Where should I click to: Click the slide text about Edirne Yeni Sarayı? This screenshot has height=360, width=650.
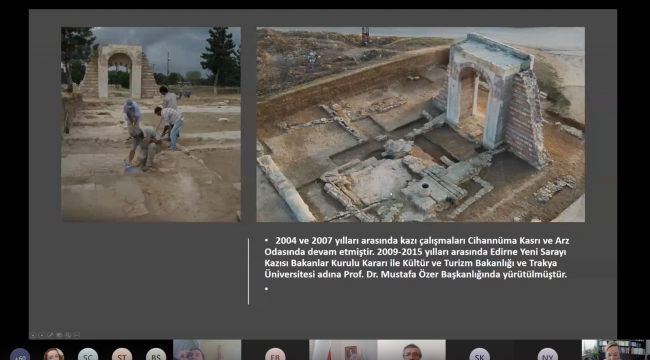click(416, 257)
